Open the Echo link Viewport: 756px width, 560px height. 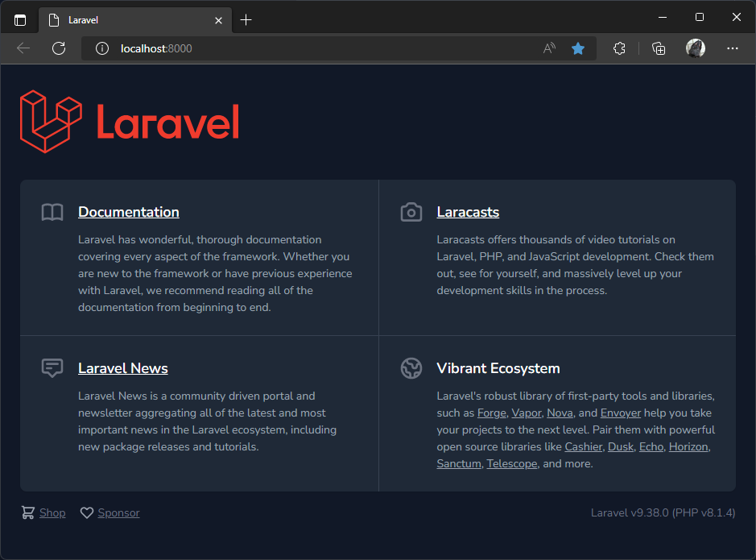(651, 446)
